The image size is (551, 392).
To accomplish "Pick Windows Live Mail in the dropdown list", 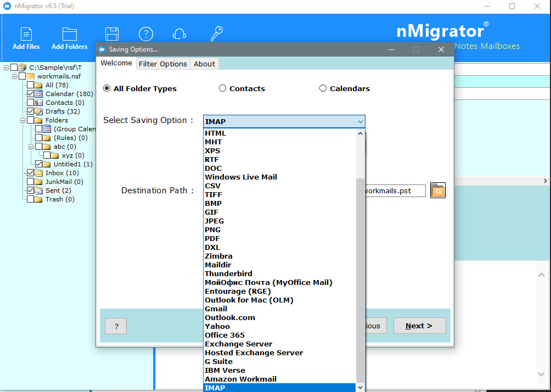I will tap(280, 177).
